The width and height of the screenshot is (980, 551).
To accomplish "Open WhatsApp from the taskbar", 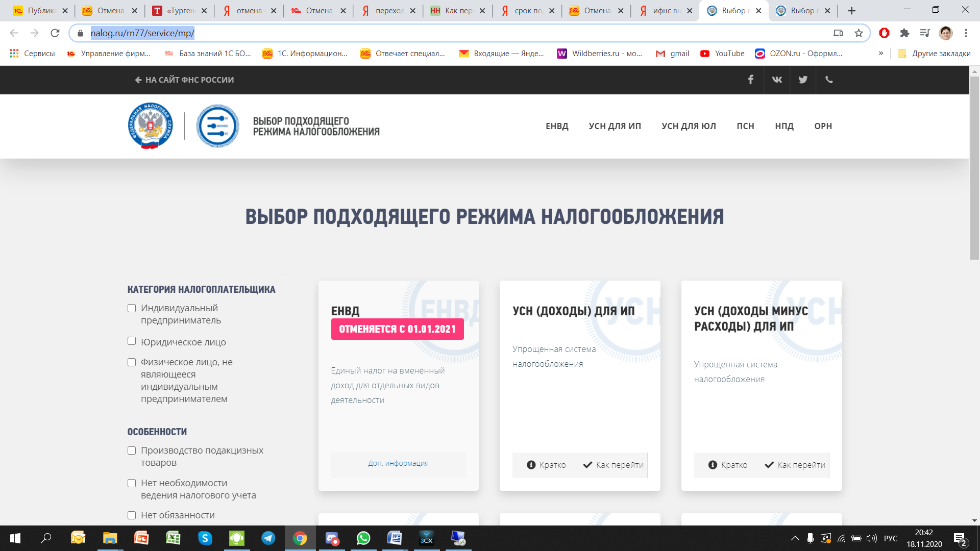I will pos(363,538).
